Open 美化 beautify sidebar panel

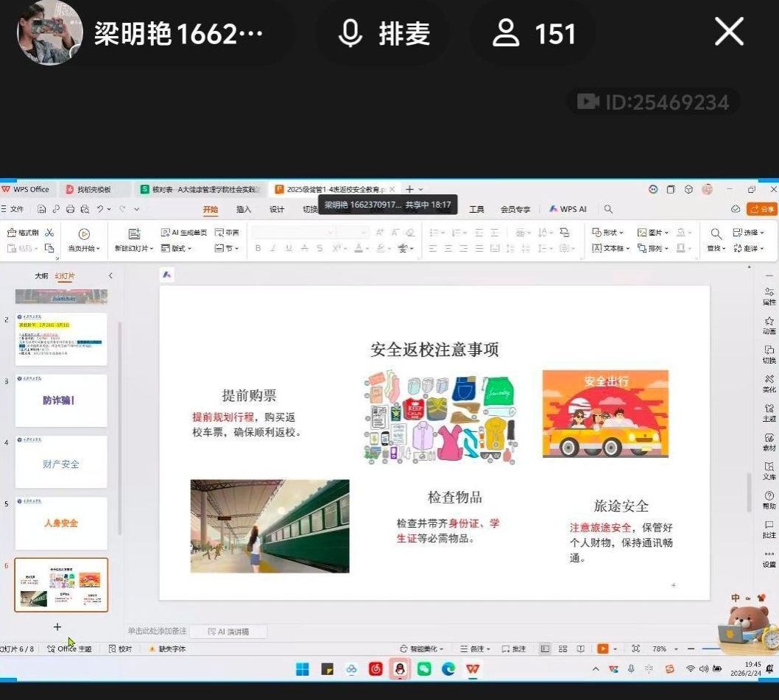[x=769, y=383]
